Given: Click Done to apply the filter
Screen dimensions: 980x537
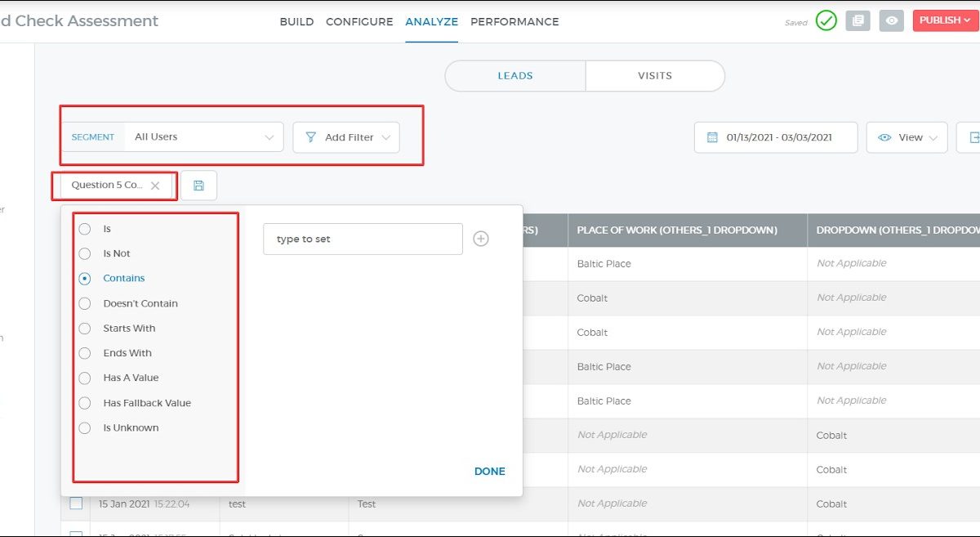Looking at the screenshot, I should pyautogui.click(x=489, y=472).
